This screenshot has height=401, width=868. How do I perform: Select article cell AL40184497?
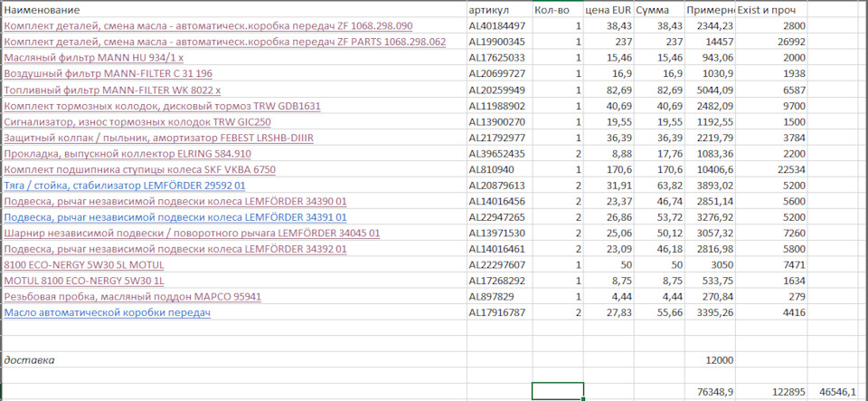500,26
